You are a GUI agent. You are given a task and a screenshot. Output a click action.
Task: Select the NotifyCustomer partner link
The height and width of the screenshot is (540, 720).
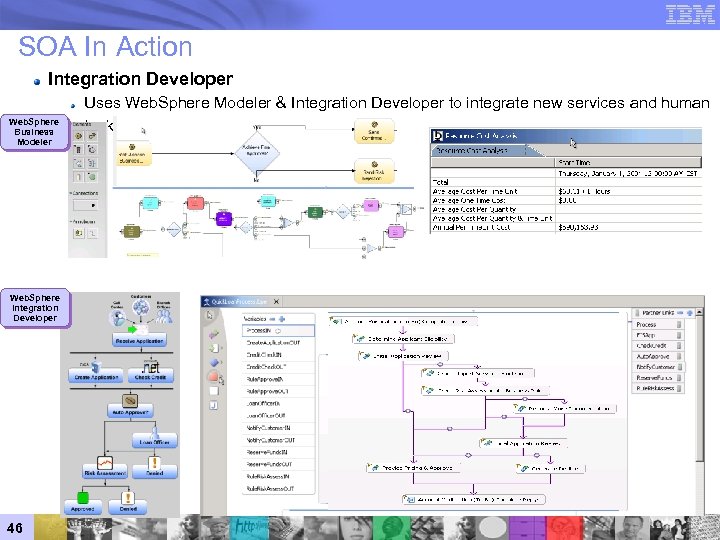tap(659, 367)
